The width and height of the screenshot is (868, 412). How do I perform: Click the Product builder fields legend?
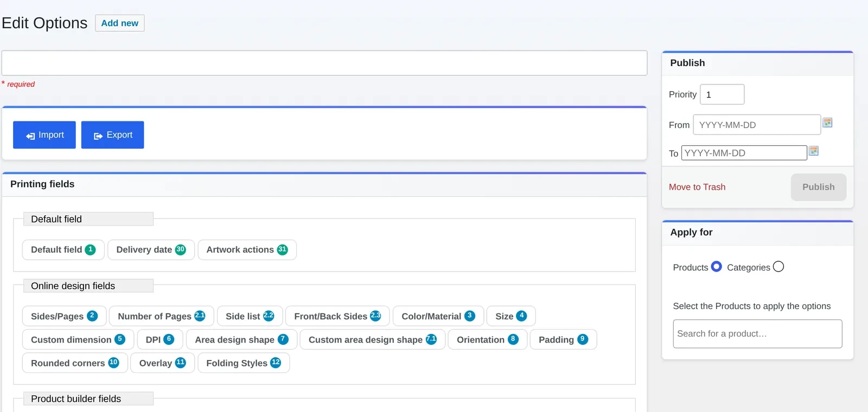(x=88, y=398)
